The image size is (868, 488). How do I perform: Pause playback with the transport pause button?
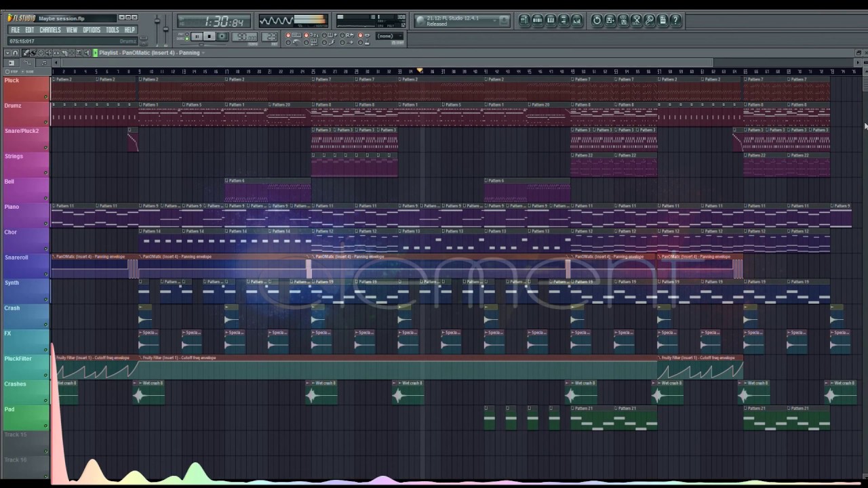(x=197, y=36)
